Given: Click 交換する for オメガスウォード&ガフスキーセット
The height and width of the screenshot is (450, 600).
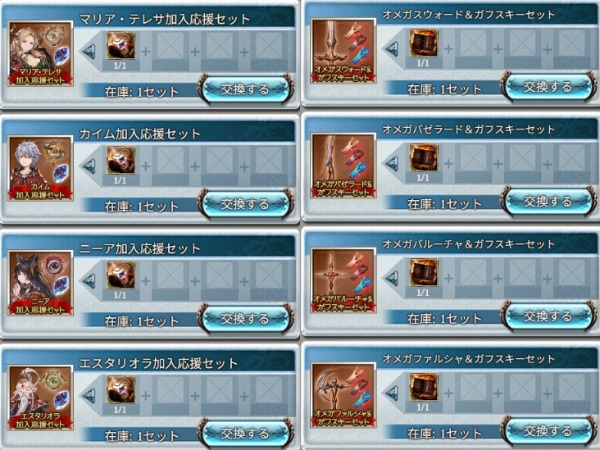Looking at the screenshot, I should [x=548, y=87].
